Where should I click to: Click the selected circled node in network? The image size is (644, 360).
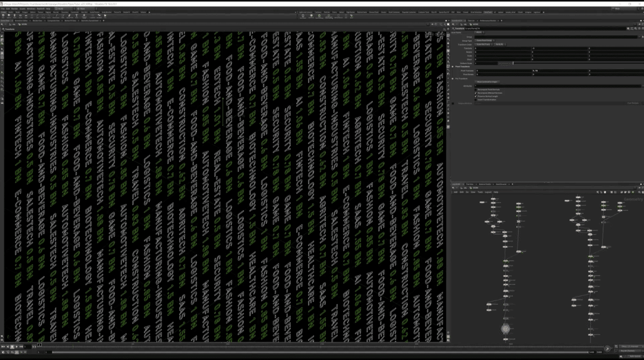[506, 328]
